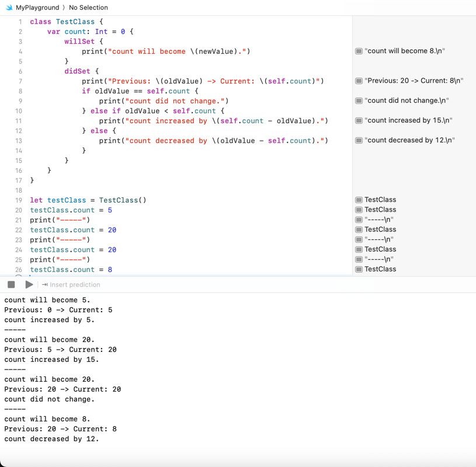The image size is (476, 467).
Task: Open quick look for dashes result on line 23
Action: 359,239
